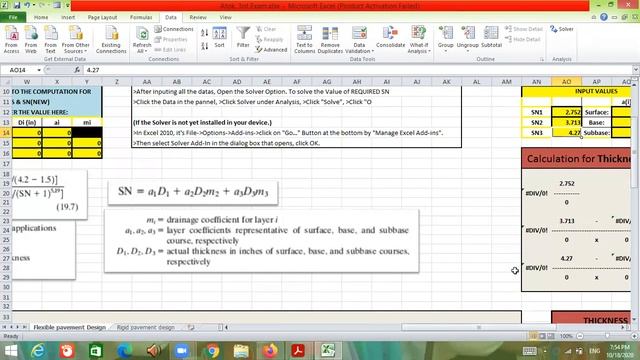The height and width of the screenshot is (360, 640).
Task: Launch Solver under Analysis
Action: 562,29
